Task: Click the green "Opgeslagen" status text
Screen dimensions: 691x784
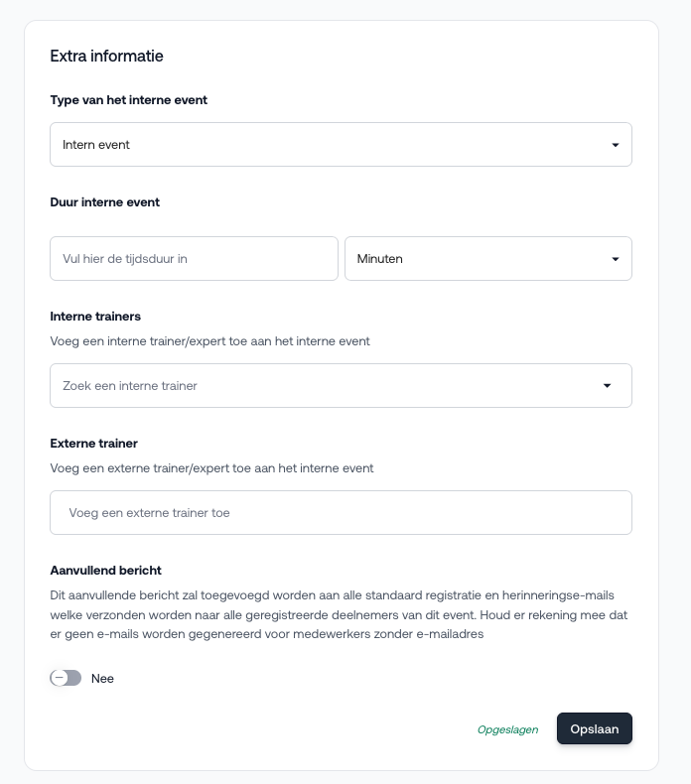Action: [507, 729]
